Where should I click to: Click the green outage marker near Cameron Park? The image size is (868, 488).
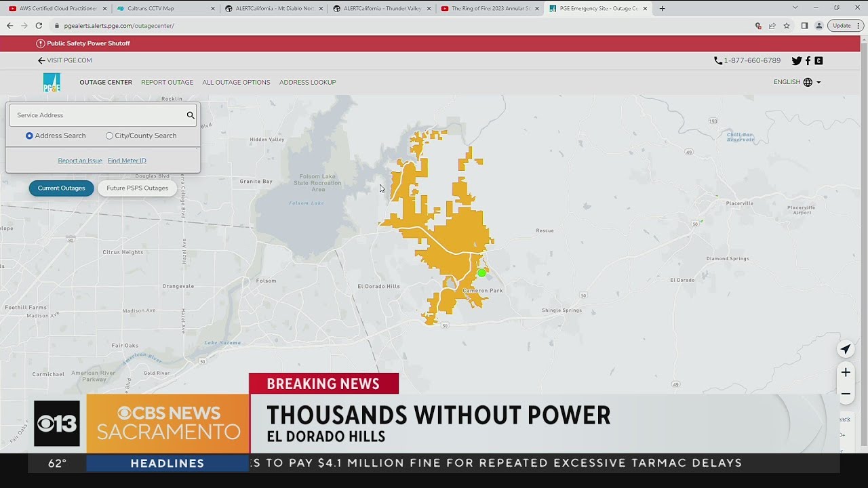481,273
